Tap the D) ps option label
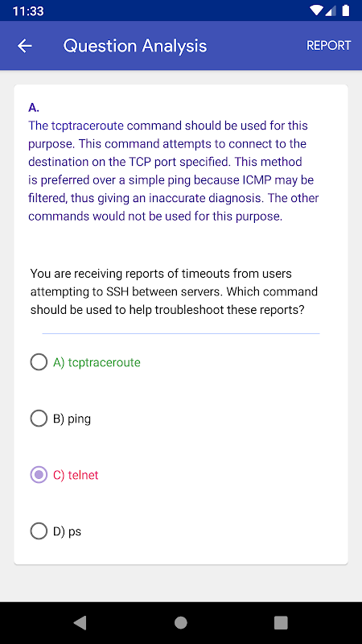This screenshot has height=644, width=362. tap(68, 531)
